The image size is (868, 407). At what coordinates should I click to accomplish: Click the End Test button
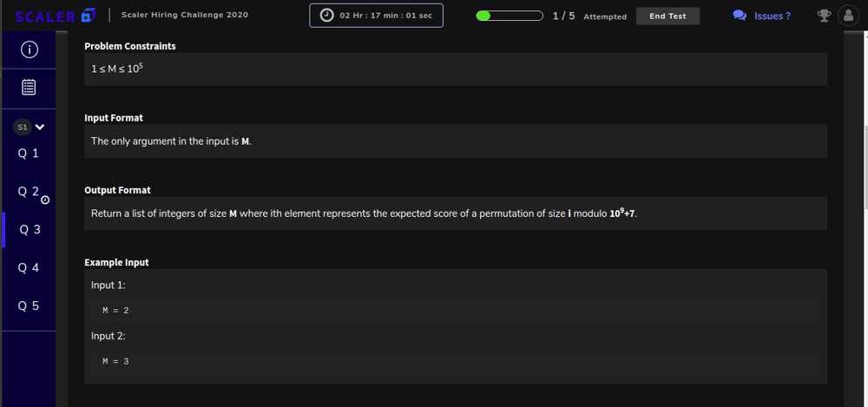click(667, 16)
